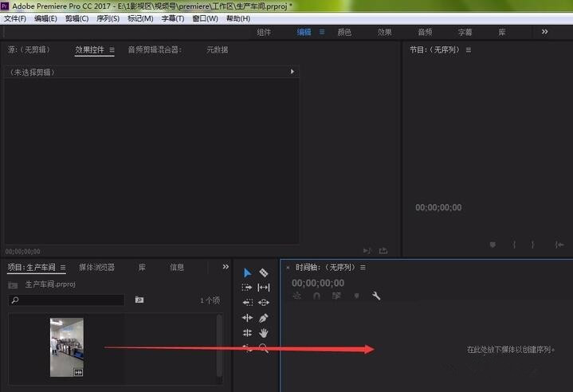Toggle snap magnet in timeline
The image size is (573, 392).
click(x=316, y=296)
